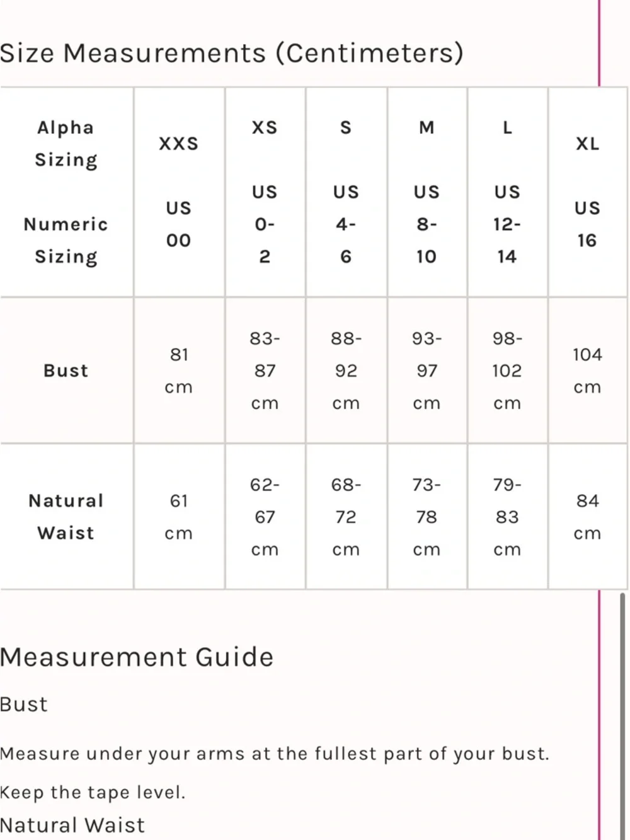This screenshot has width=630, height=840.
Task: Click the 88-92 cm bust cell
Action: (x=346, y=371)
